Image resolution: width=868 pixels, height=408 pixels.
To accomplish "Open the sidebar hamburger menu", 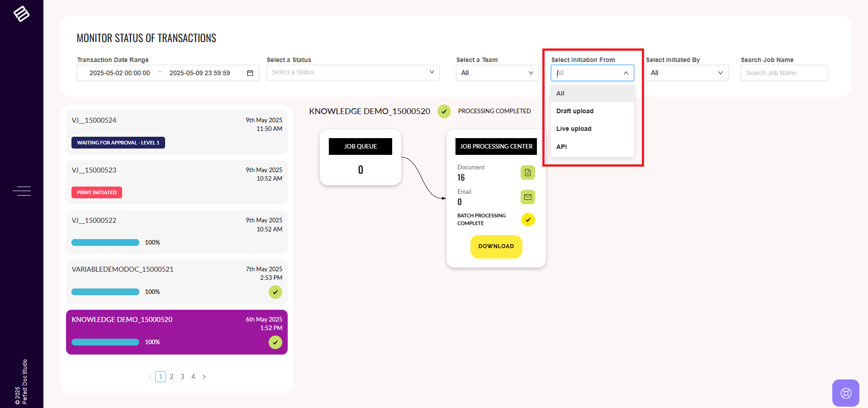I will pos(22,191).
